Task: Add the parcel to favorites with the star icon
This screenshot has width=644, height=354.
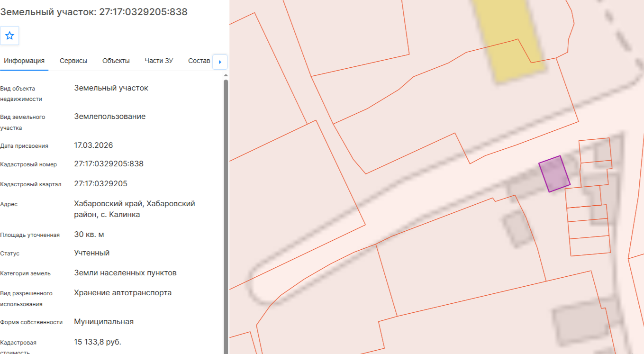Action: click(9, 36)
